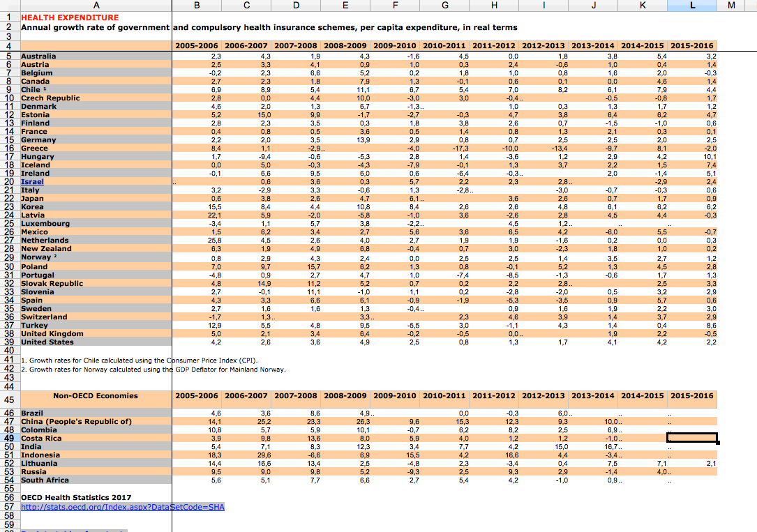Click row header 45
Viewport: 757px width, 532px height.
pos(9,400)
